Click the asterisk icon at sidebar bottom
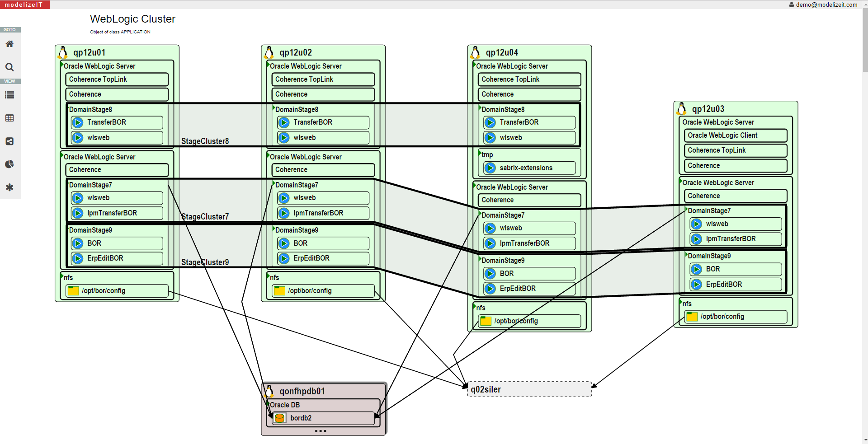 click(x=9, y=187)
